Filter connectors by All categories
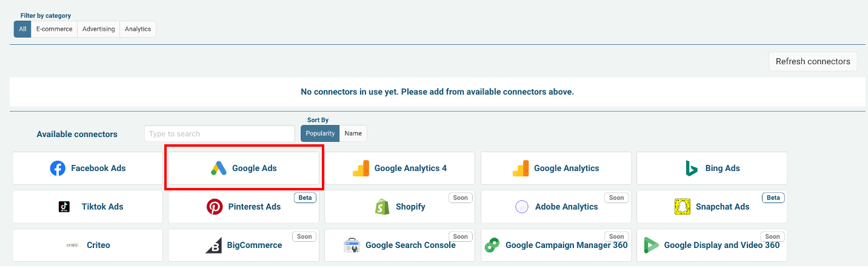 tap(22, 29)
